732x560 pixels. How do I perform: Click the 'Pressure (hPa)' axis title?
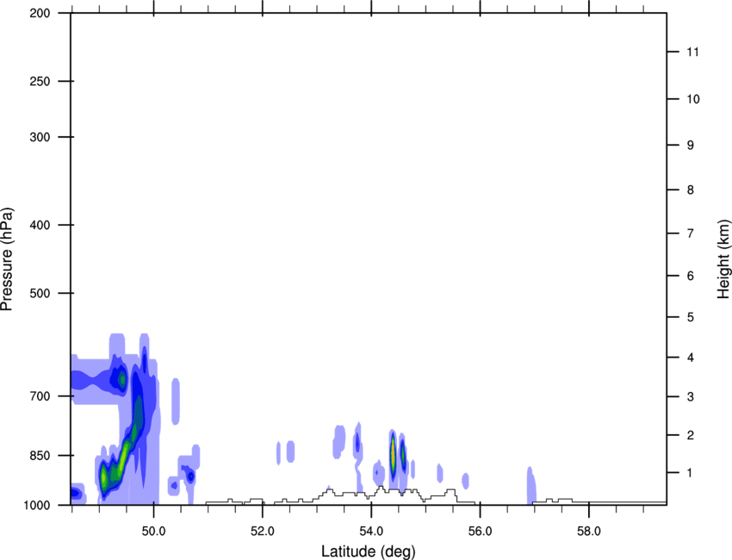(7, 259)
